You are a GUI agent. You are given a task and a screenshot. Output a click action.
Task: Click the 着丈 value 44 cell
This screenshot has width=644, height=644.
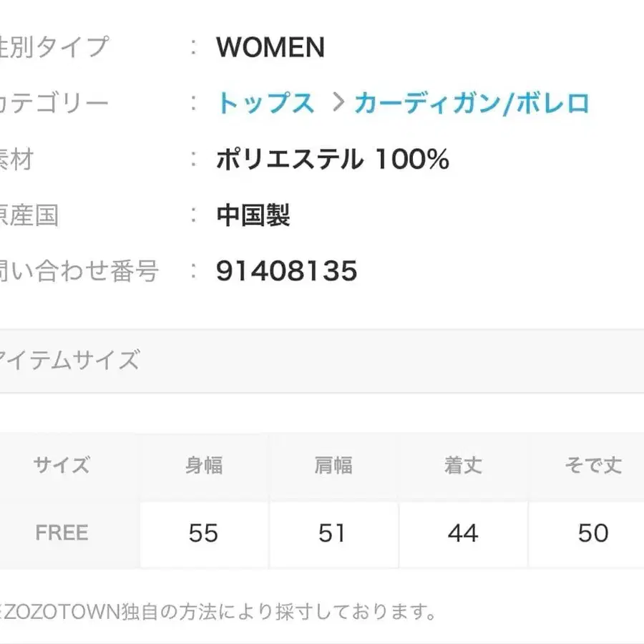(464, 533)
